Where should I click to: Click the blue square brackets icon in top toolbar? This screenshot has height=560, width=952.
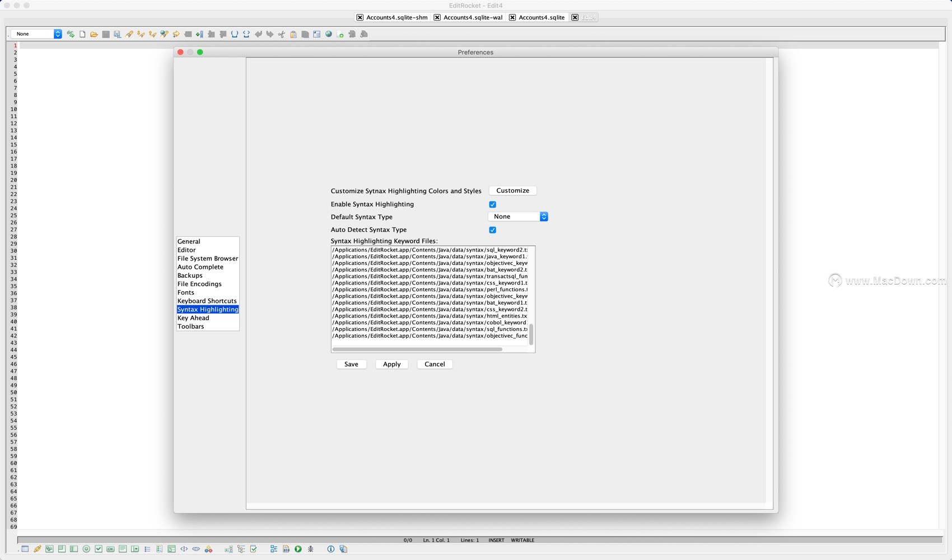(x=235, y=34)
